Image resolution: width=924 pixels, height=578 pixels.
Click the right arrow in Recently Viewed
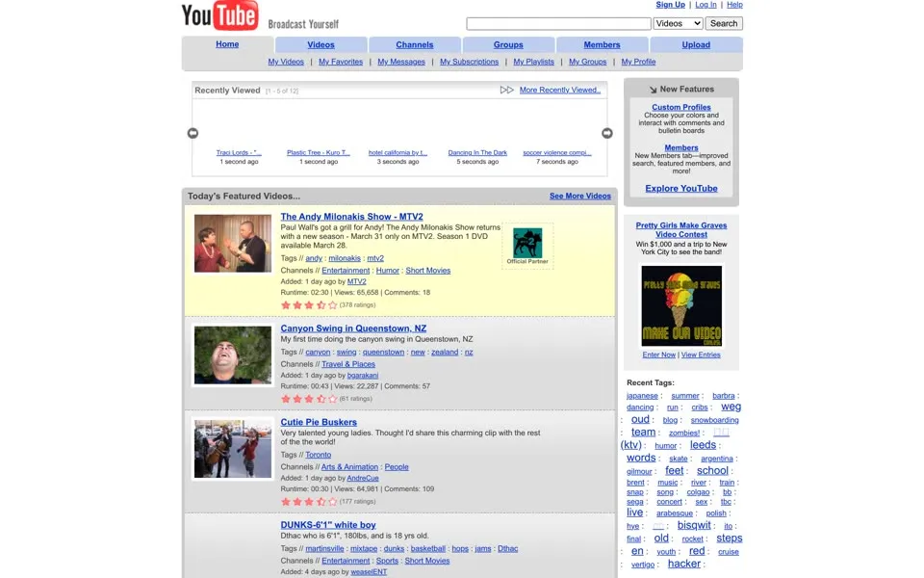pos(607,133)
